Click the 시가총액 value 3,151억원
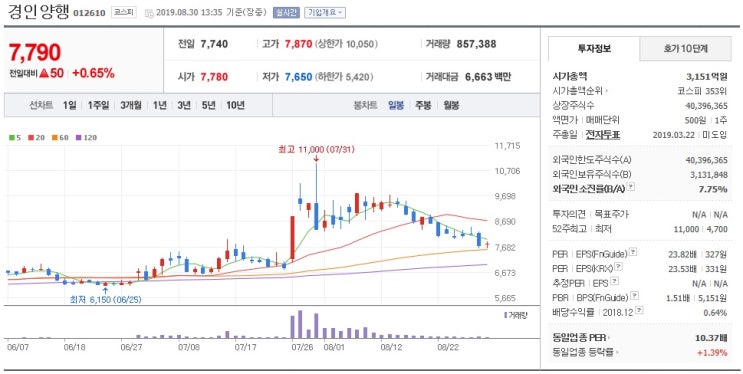Image resolution: width=743 pixels, height=374 pixels. [707, 76]
